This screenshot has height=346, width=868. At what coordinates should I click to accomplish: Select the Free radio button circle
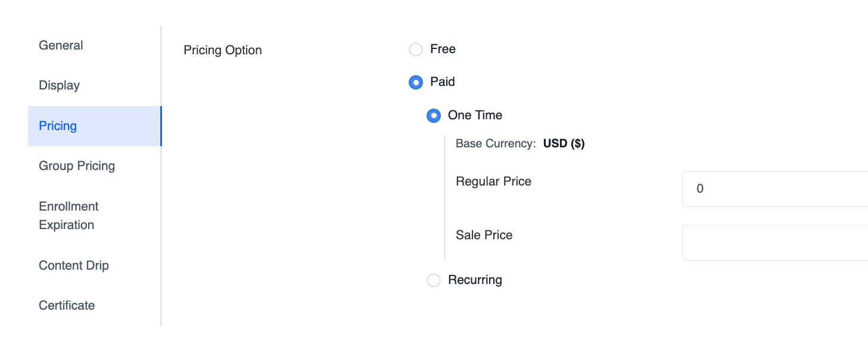(x=416, y=50)
